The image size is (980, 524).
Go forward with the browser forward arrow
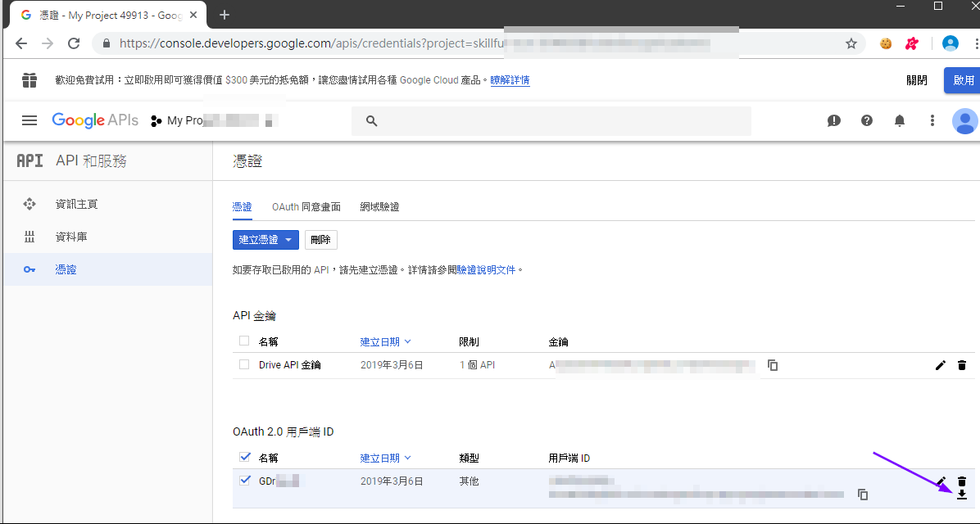(x=48, y=43)
